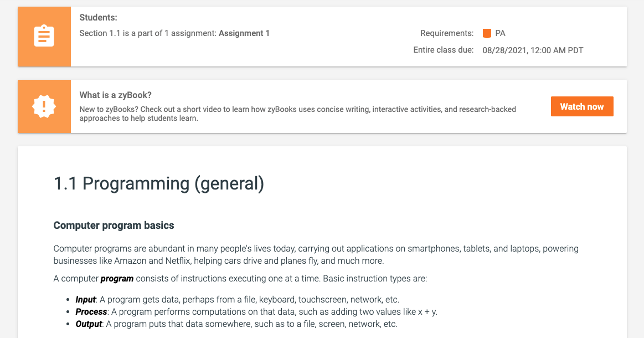Open the Assignment 1 link

tap(244, 33)
